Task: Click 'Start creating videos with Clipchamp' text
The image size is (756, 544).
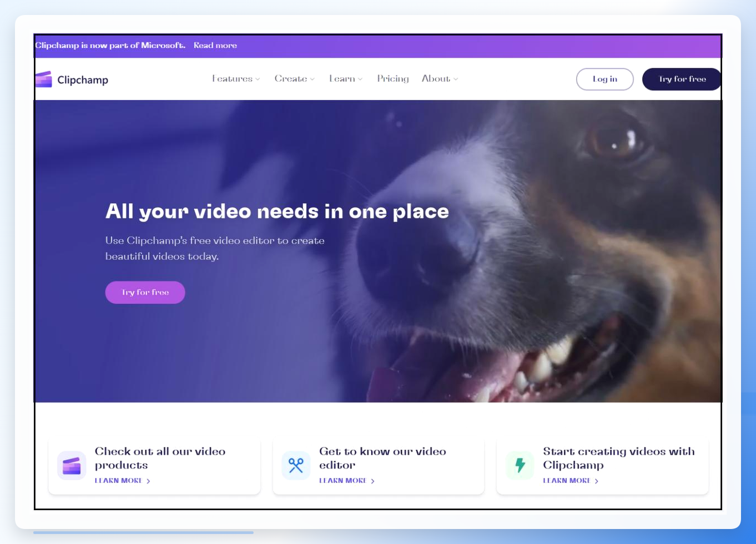Action: 619,459
